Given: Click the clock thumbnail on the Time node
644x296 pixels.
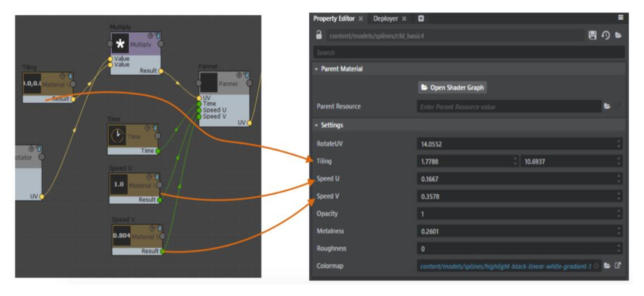Looking at the screenshot, I should (x=117, y=136).
